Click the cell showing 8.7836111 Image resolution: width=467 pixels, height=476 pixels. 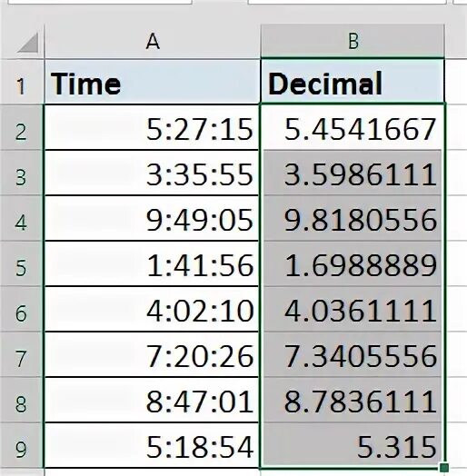[353, 400]
